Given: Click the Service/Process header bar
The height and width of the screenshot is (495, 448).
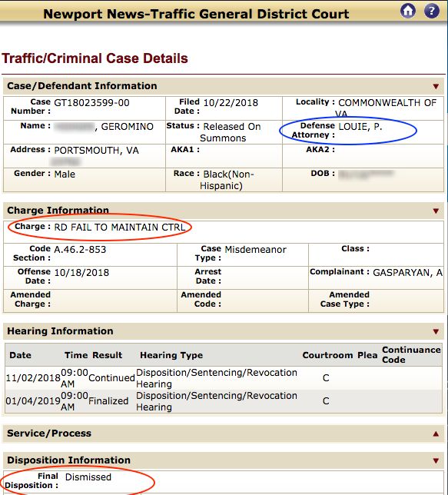Looking at the screenshot, I should 224,434.
